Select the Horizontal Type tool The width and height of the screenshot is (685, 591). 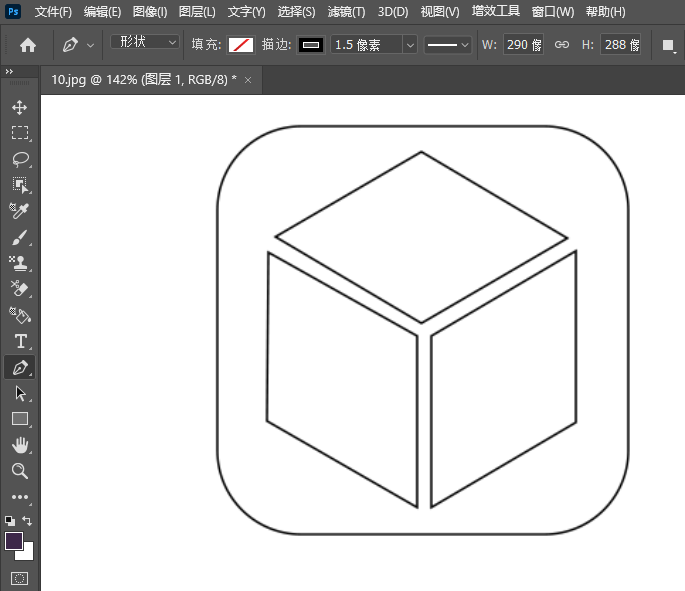click(20, 341)
